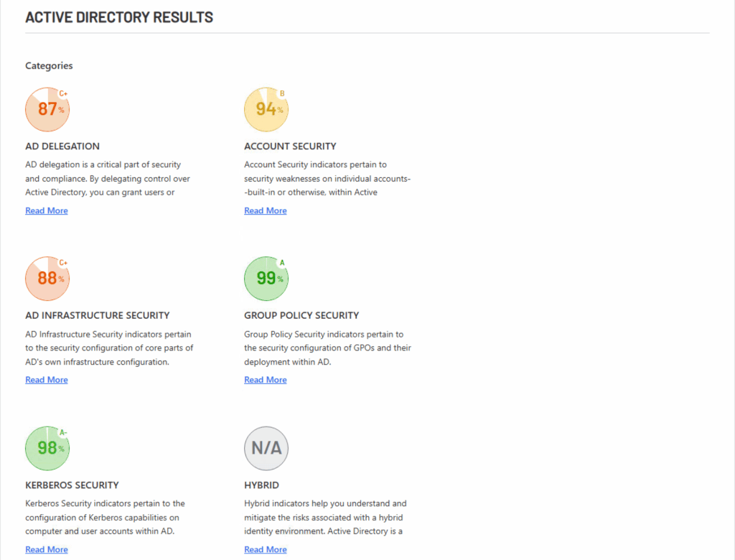Choose the HYBRID category heading
This screenshot has width=735, height=560.
click(x=261, y=485)
